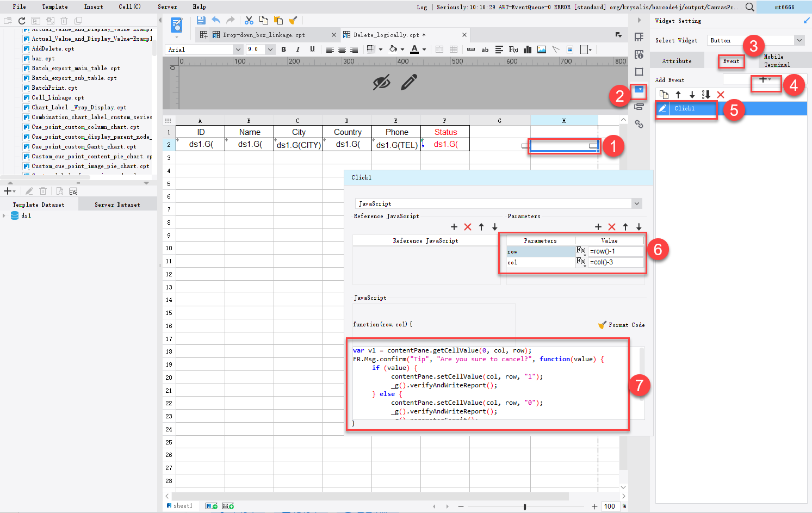Toggle bold formatting in the toolbar
812x513 pixels.
(283, 49)
